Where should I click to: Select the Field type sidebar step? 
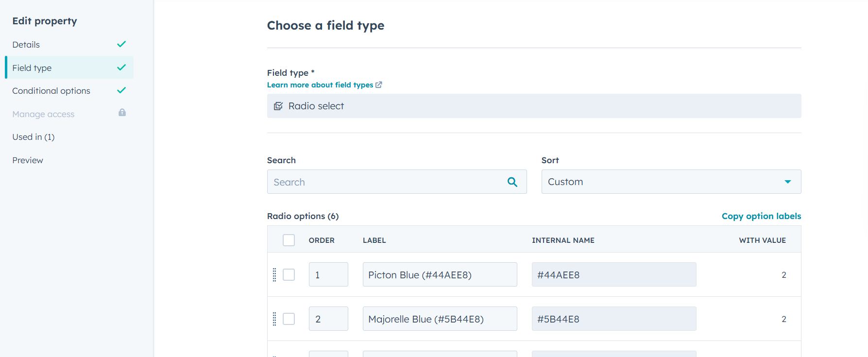[69, 68]
